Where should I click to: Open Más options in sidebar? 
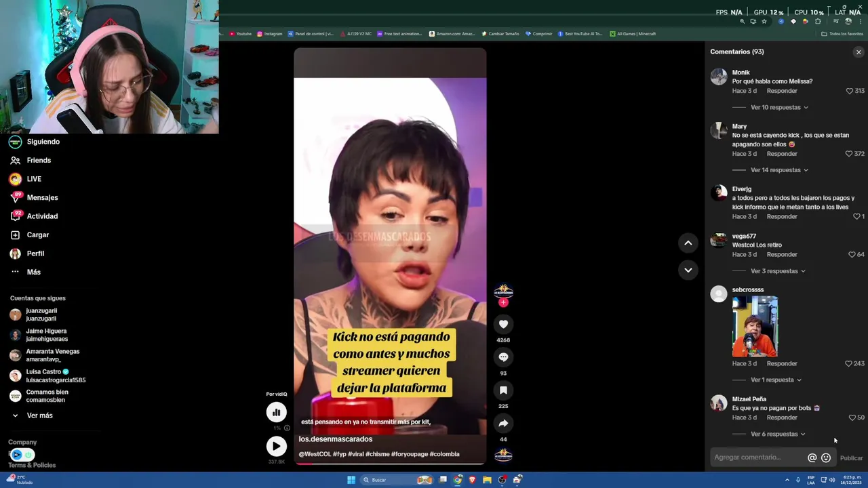click(x=34, y=272)
